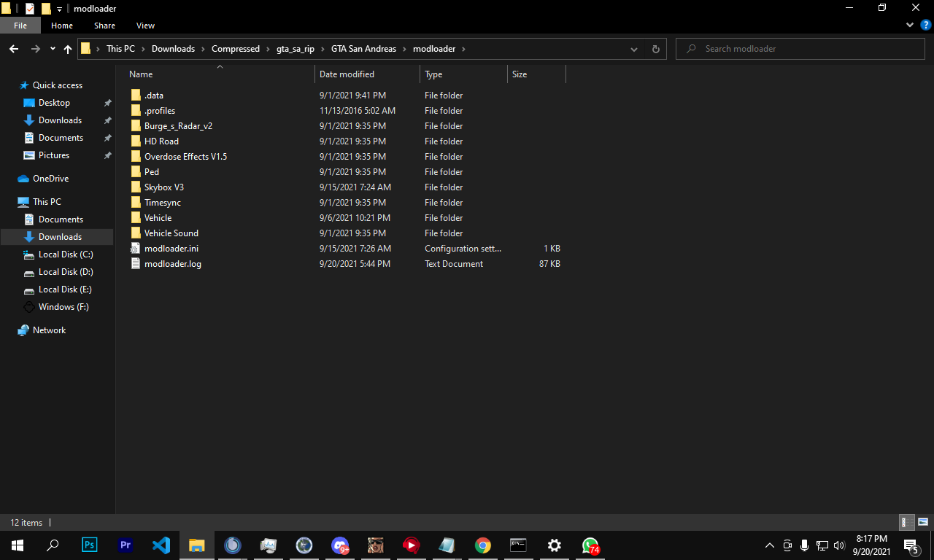Viewport: 934px width, 560px height.
Task: Select the modloader.ini file icon
Action: [x=135, y=249]
